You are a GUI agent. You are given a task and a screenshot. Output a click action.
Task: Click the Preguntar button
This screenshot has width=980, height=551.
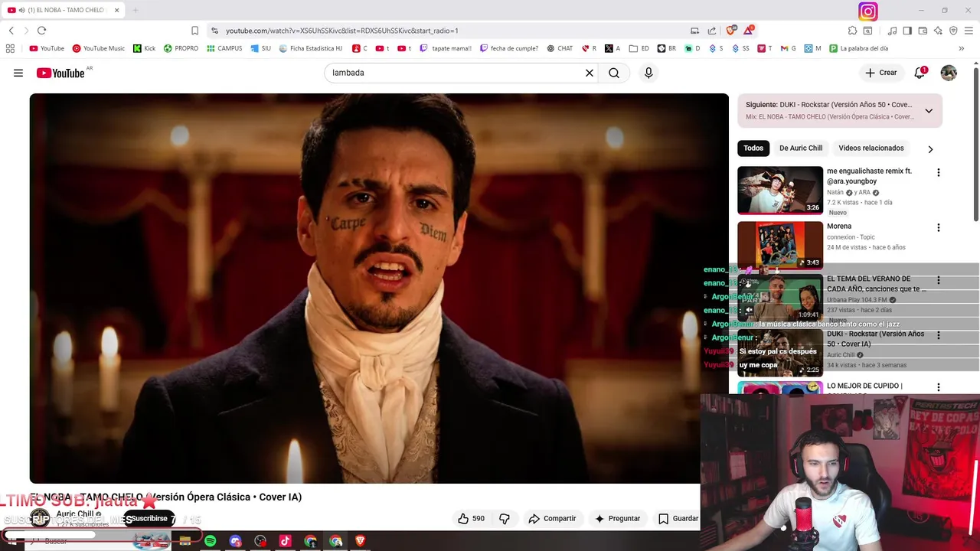click(617, 518)
